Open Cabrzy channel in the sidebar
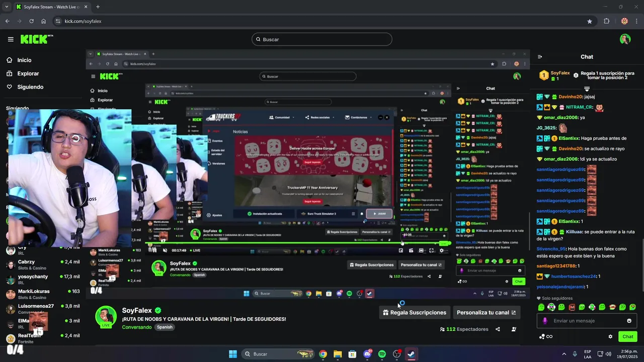The width and height of the screenshot is (644, 362). [x=43, y=264]
